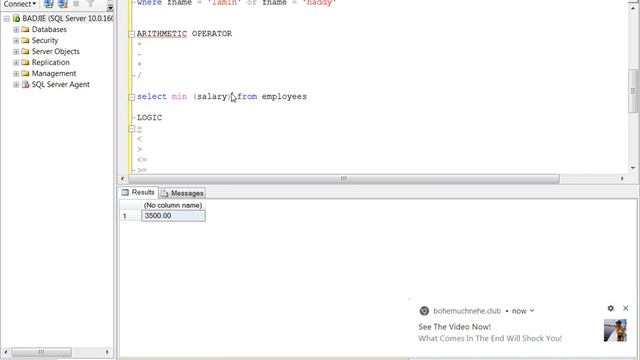Select the Server Objects label
The image size is (640, 360).
pyautogui.click(x=56, y=51)
